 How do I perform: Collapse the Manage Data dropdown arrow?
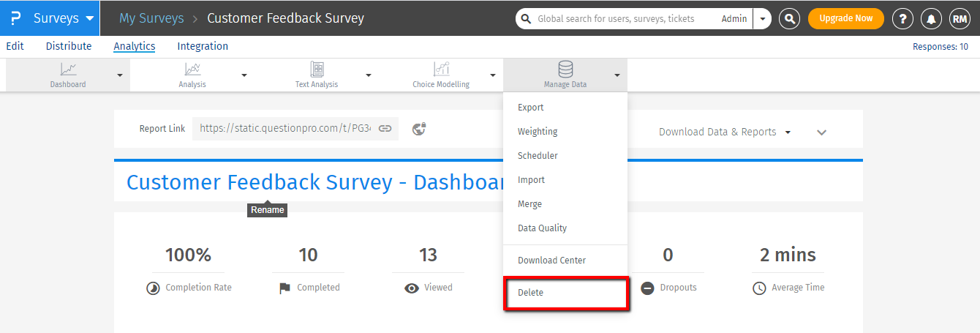coord(617,75)
